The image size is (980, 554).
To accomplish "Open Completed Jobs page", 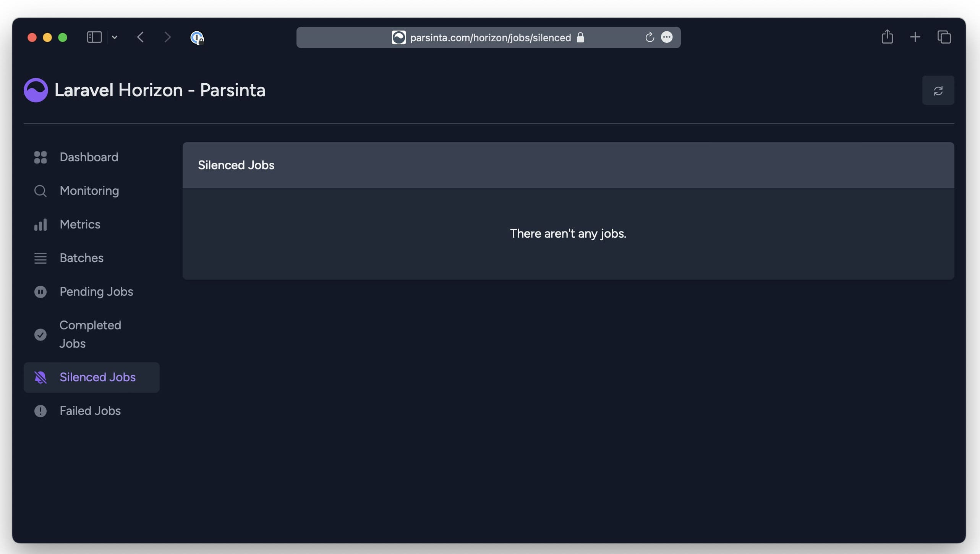I will (x=91, y=334).
